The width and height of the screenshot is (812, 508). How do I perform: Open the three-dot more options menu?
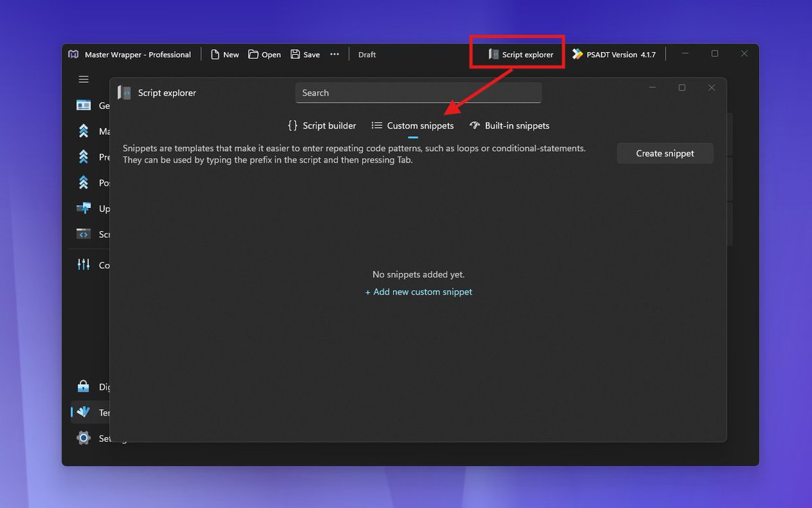[334, 54]
